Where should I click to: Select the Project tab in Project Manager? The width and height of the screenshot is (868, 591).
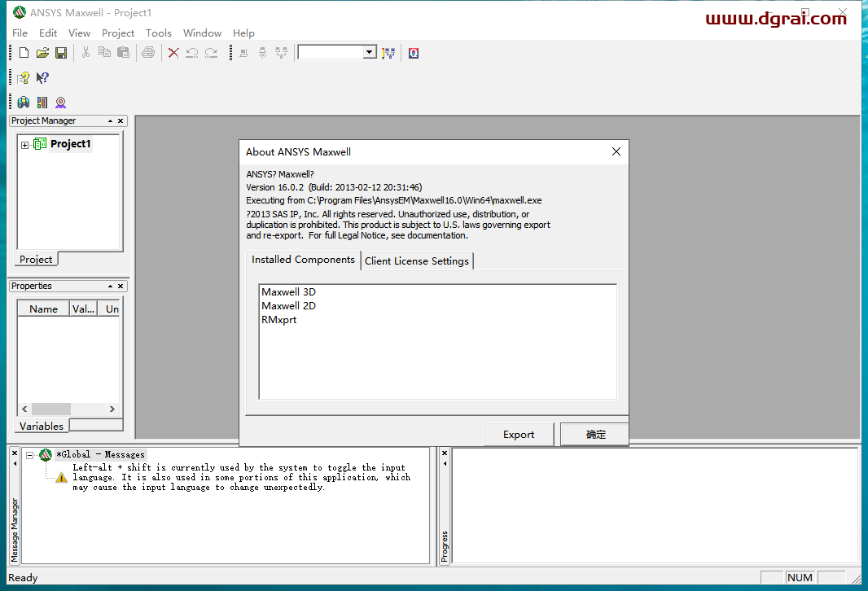(36, 259)
